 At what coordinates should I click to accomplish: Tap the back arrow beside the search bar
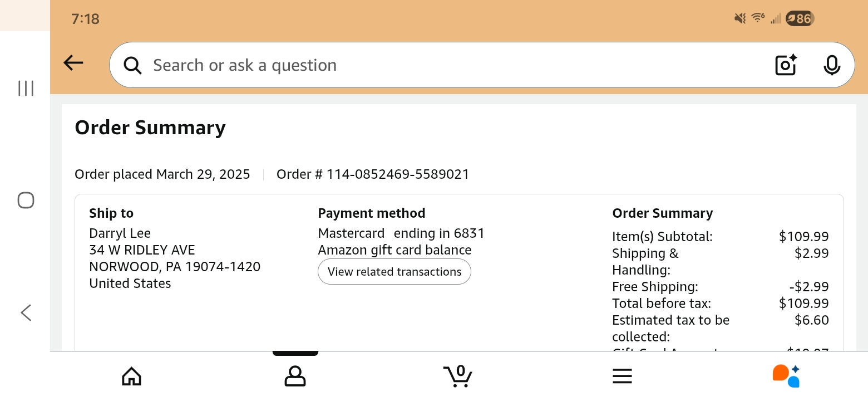pyautogui.click(x=73, y=63)
